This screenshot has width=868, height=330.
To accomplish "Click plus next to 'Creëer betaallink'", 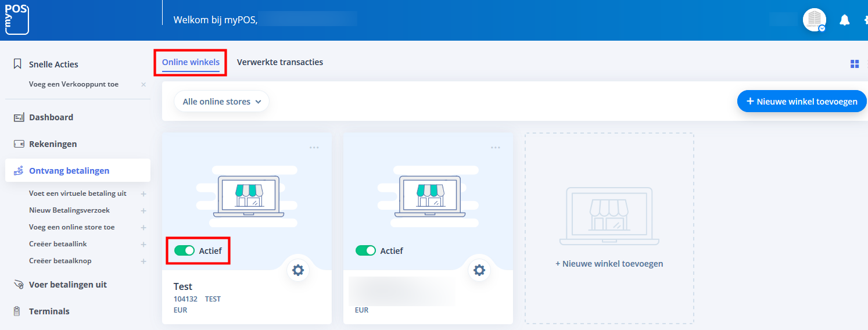I will point(144,245).
